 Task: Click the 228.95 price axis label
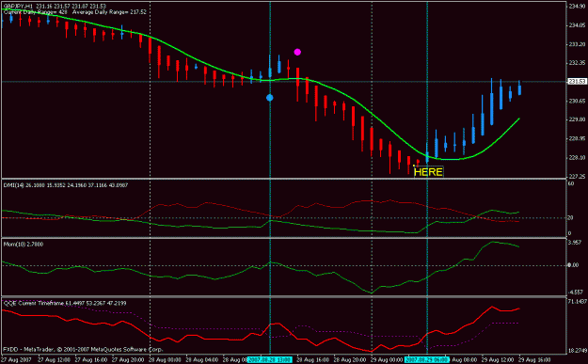point(577,138)
